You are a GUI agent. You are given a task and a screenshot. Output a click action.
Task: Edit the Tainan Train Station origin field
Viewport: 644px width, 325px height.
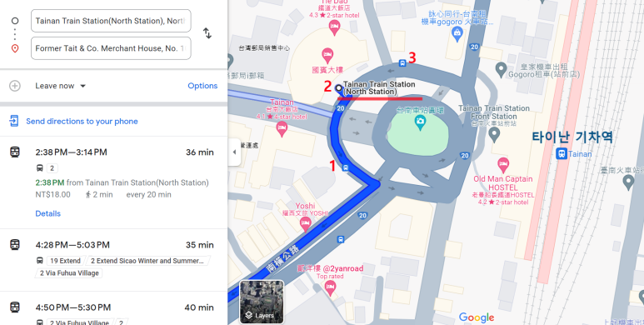(111, 21)
